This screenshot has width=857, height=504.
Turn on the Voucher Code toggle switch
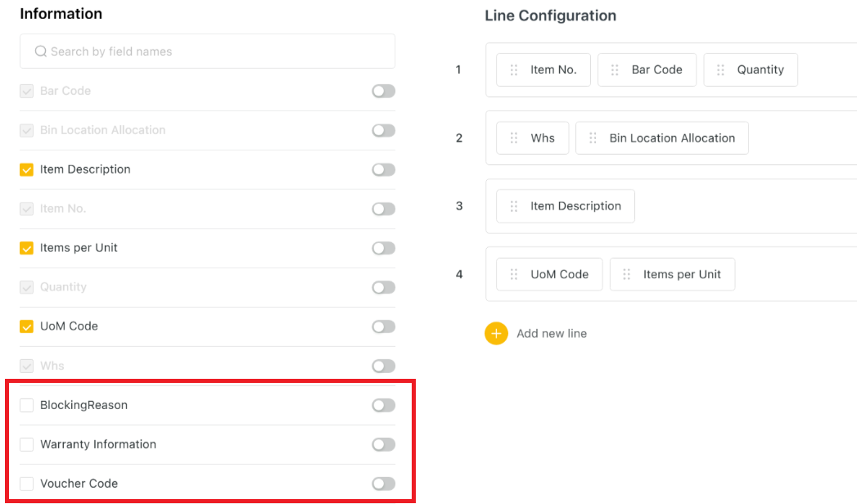(383, 484)
